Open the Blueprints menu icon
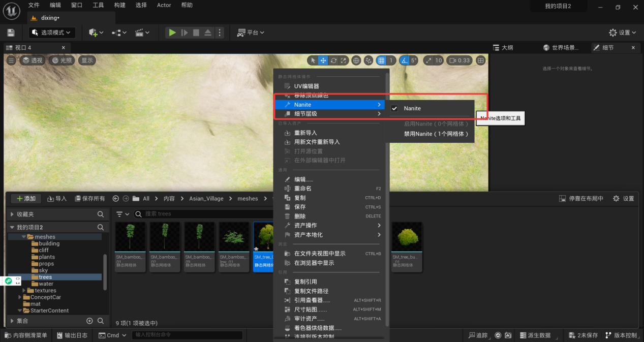This screenshot has height=342, width=644. pos(119,33)
